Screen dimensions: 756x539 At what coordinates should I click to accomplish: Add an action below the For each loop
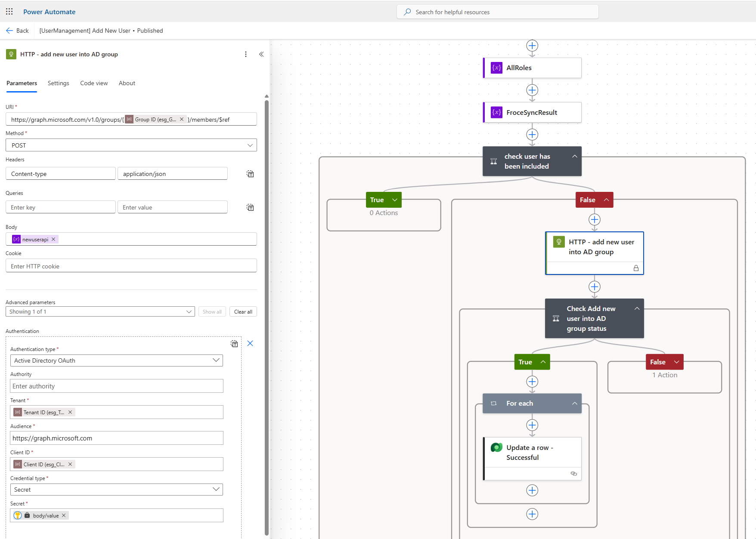click(x=532, y=514)
